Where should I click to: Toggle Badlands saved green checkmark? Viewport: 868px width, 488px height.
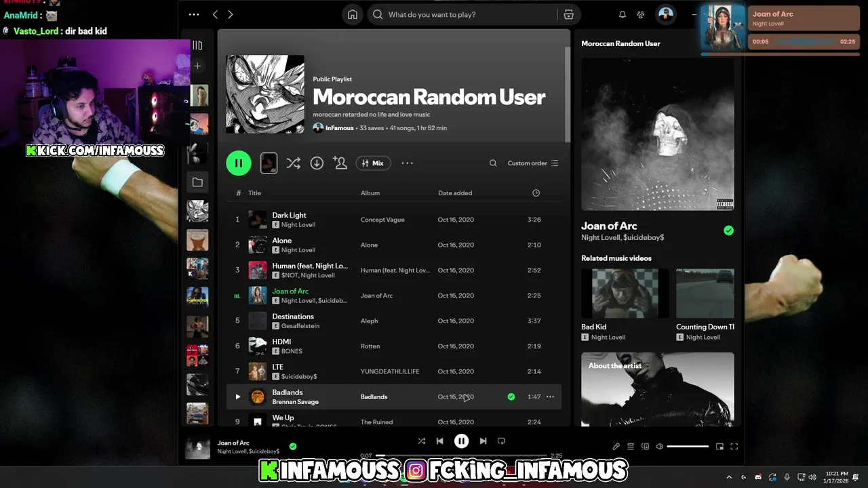511,396
